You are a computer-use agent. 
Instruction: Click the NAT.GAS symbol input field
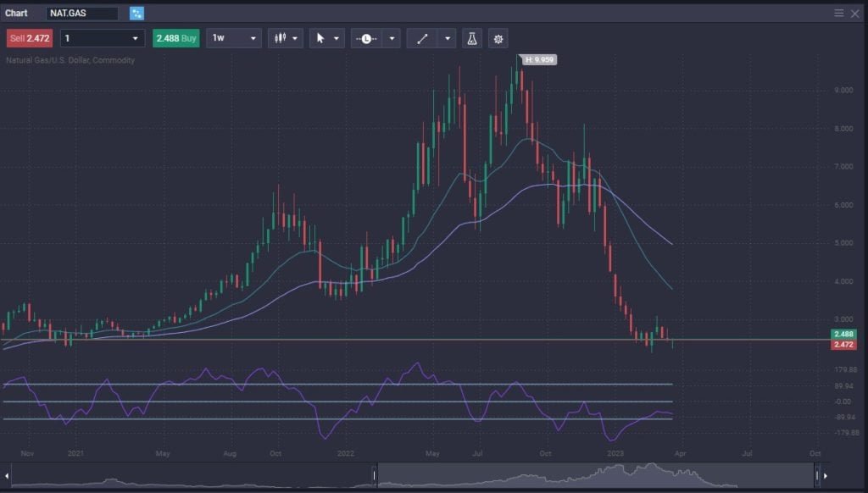(82, 14)
